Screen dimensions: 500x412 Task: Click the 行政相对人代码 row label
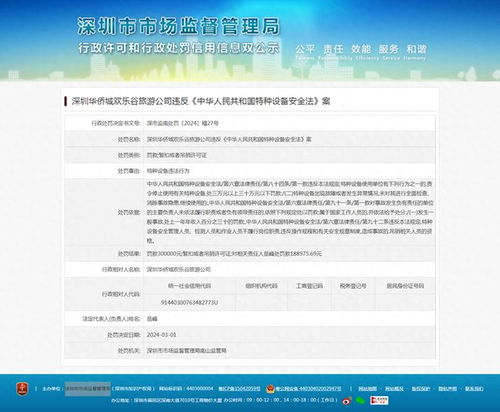point(121,294)
